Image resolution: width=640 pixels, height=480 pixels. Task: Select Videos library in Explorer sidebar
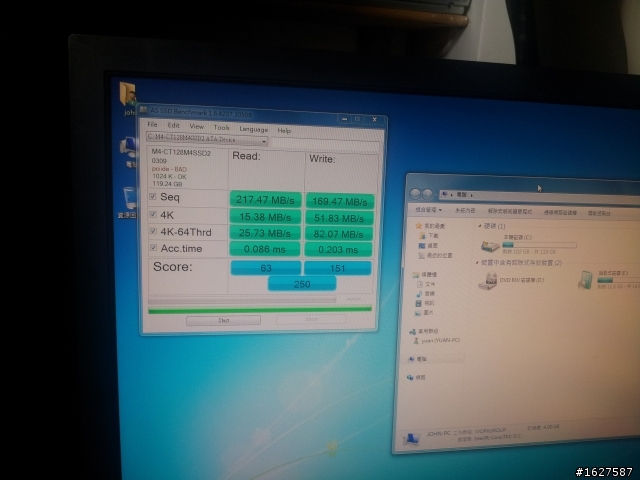pos(425,303)
